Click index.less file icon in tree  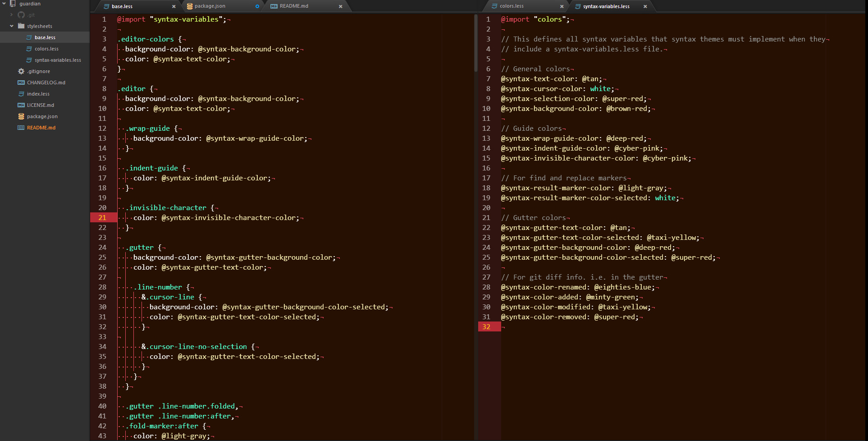21,94
